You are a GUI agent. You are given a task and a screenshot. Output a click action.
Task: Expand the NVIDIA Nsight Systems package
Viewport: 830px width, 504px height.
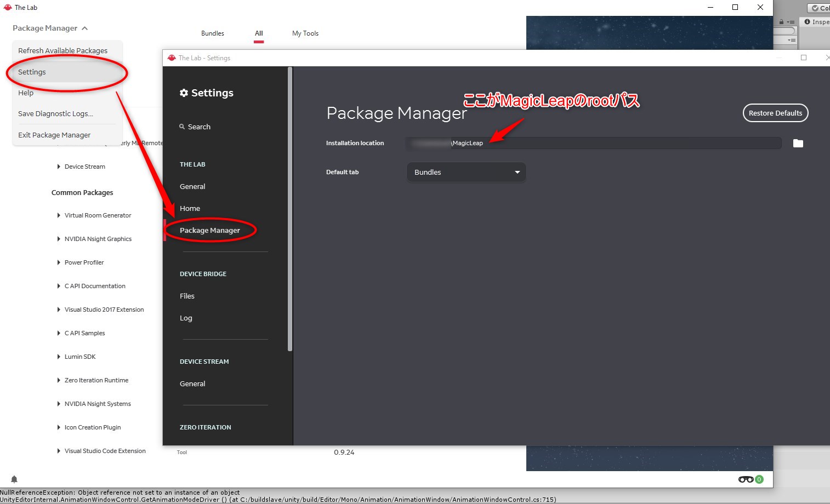click(x=59, y=404)
